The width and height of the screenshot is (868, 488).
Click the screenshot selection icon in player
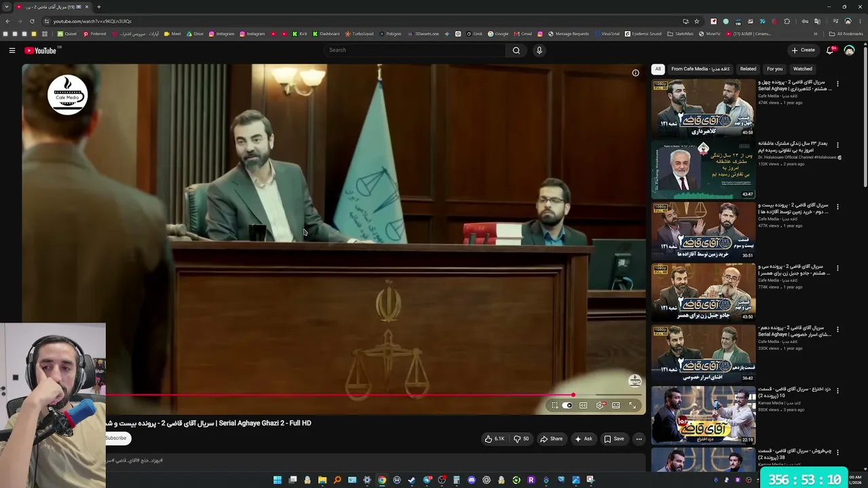coord(555,405)
